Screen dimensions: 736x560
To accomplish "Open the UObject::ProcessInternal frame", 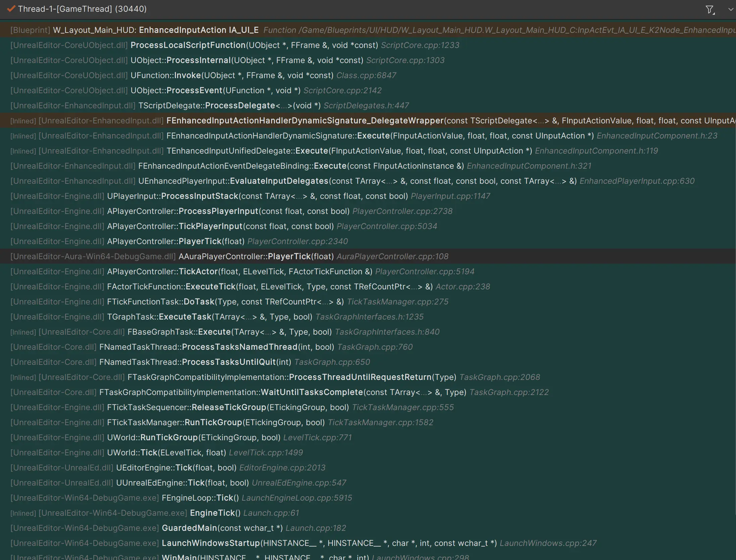I will pyautogui.click(x=198, y=60).
